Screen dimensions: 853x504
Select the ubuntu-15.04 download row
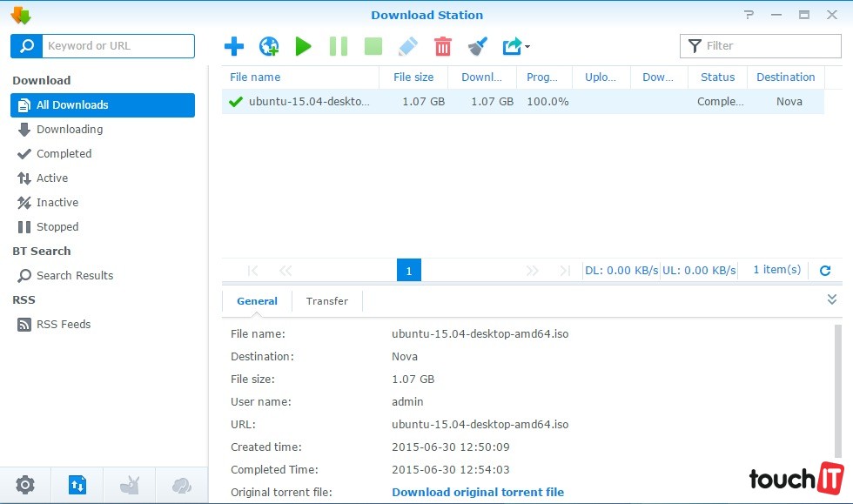(x=522, y=101)
